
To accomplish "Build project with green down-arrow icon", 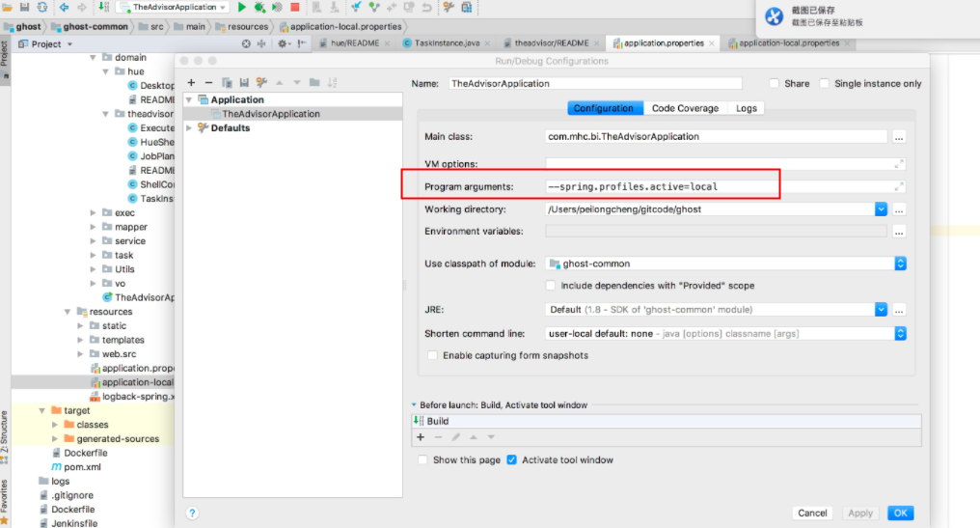I will coord(104,7).
